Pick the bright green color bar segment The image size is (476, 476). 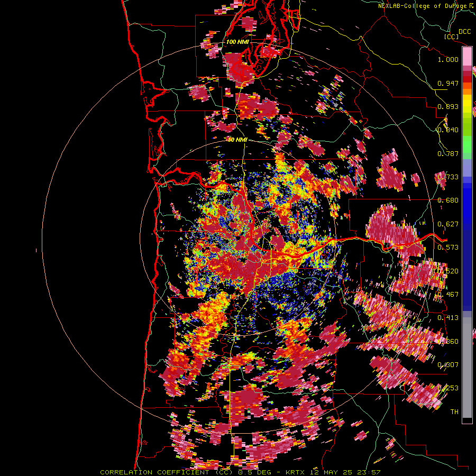coord(467,144)
